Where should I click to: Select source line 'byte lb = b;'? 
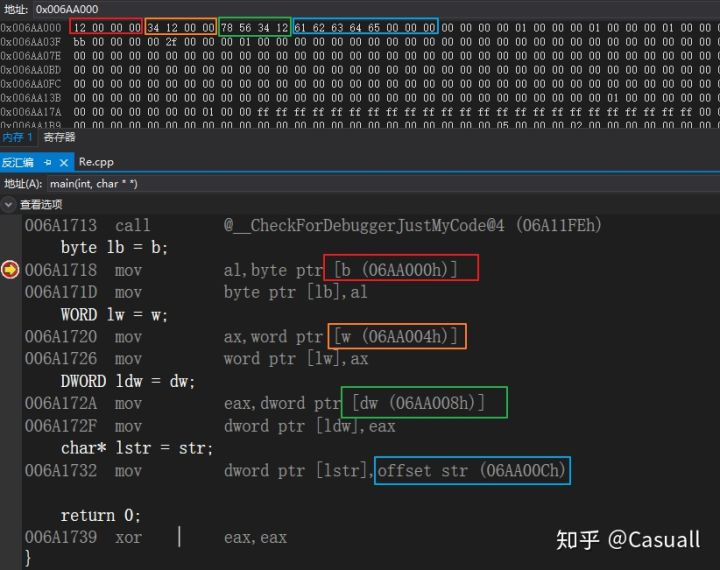click(114, 248)
